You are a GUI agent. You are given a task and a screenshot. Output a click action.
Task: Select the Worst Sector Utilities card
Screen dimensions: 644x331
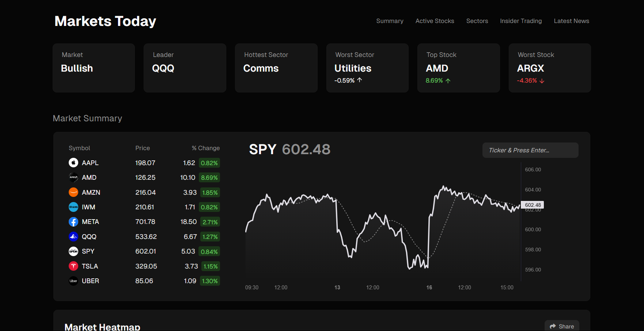pos(367,68)
